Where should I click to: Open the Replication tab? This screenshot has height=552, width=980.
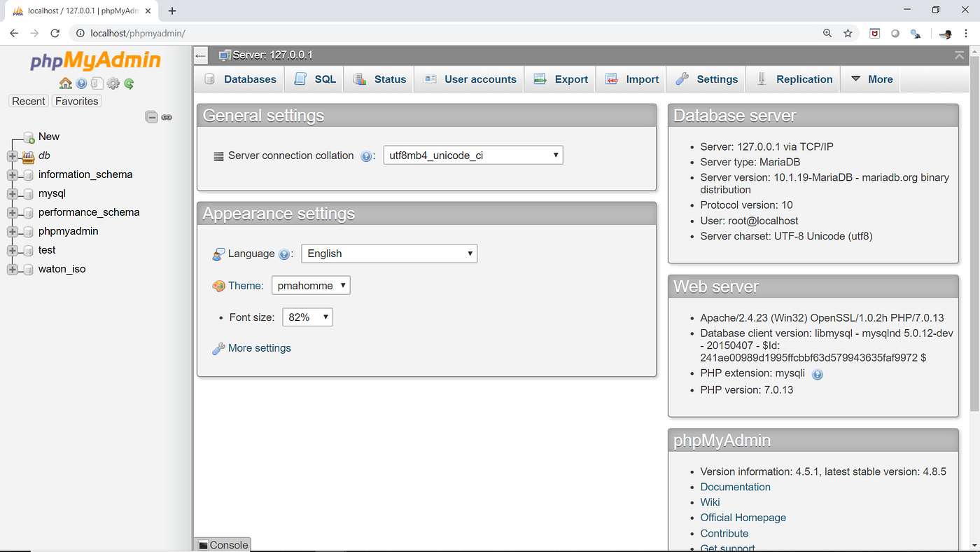(x=794, y=79)
